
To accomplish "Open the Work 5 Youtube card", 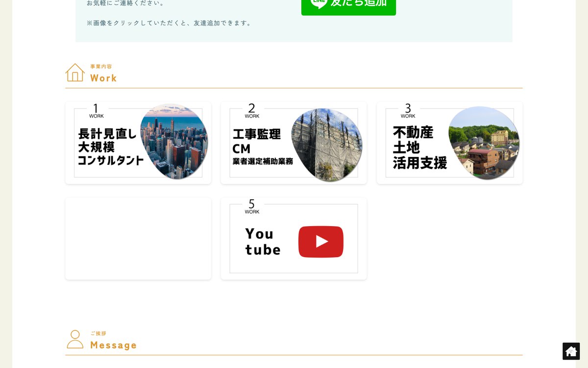I will click(x=294, y=238).
